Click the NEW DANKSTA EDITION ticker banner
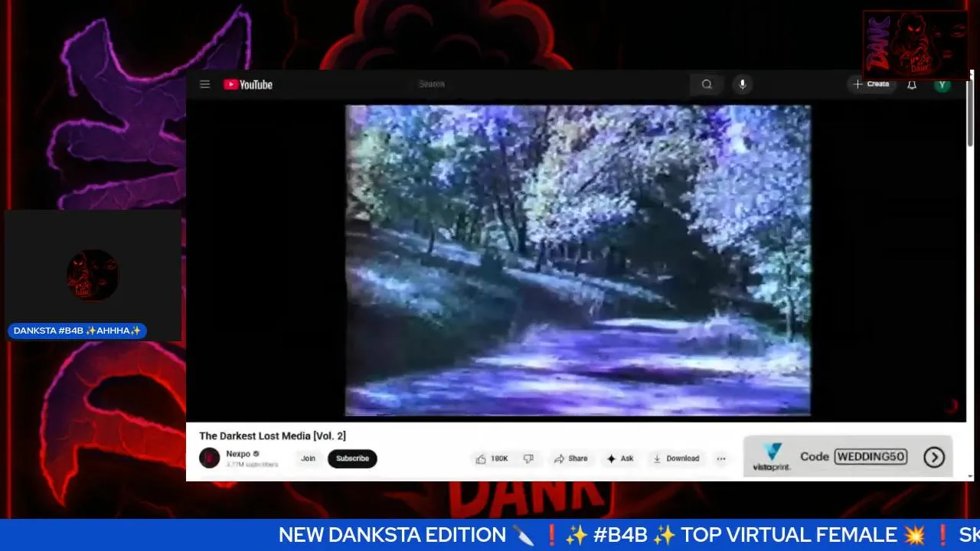This screenshot has width=980, height=551. click(490, 535)
